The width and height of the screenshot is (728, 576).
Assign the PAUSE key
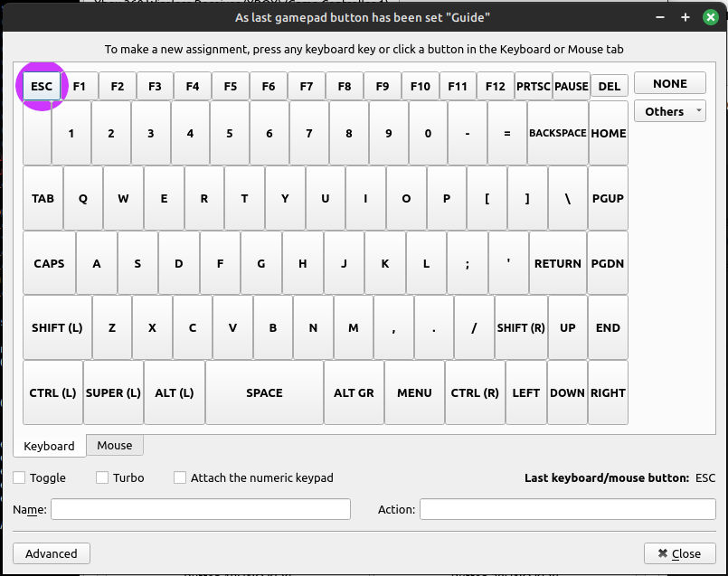tap(571, 86)
